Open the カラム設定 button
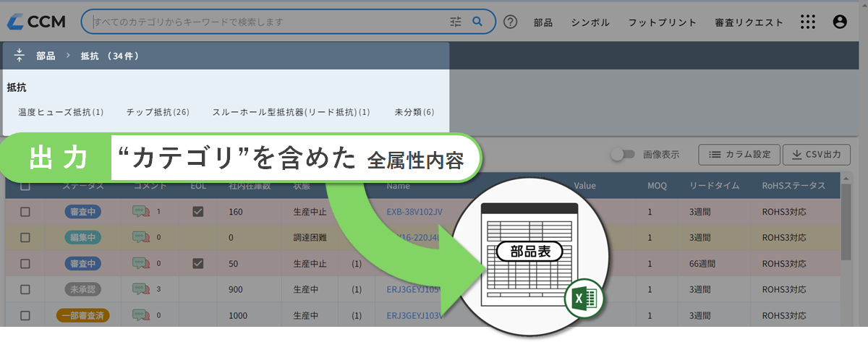This screenshot has width=868, height=342. [739, 154]
